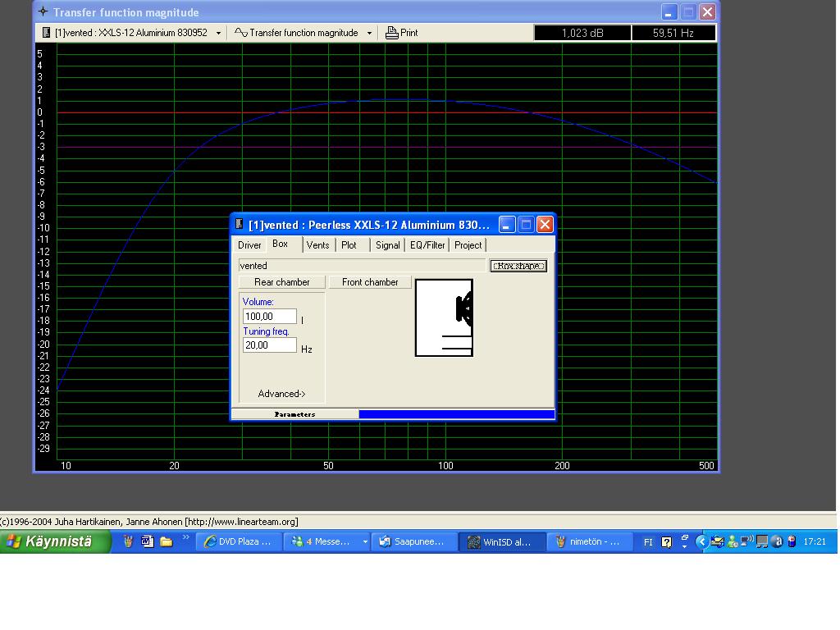Select the EQ/Filter tab
The height and width of the screenshot is (630, 840).
[427, 245]
